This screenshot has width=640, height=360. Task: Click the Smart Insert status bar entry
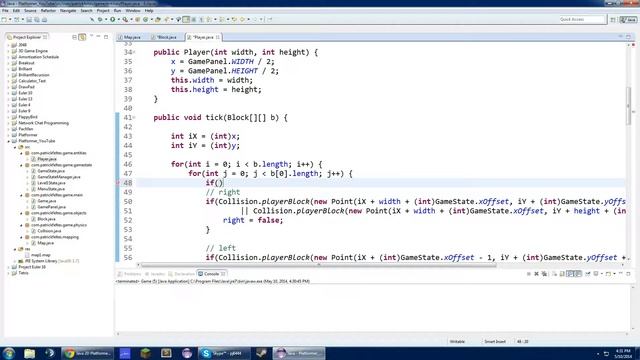pyautogui.click(x=495, y=342)
